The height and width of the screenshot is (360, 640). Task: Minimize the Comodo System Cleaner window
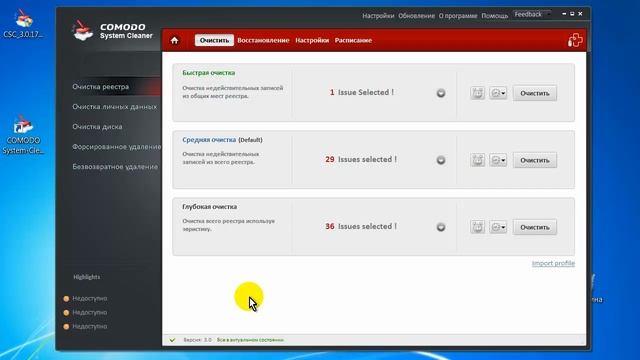(x=564, y=14)
